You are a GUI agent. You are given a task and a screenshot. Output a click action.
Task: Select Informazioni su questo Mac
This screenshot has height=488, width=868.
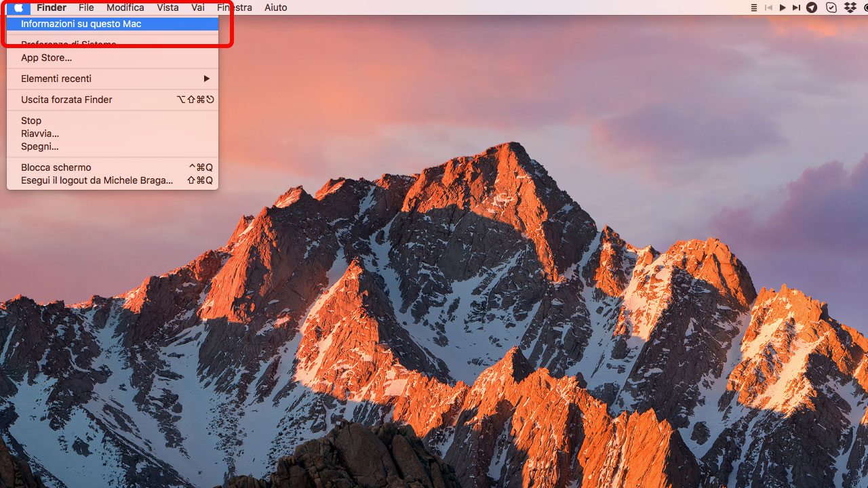[x=81, y=24]
